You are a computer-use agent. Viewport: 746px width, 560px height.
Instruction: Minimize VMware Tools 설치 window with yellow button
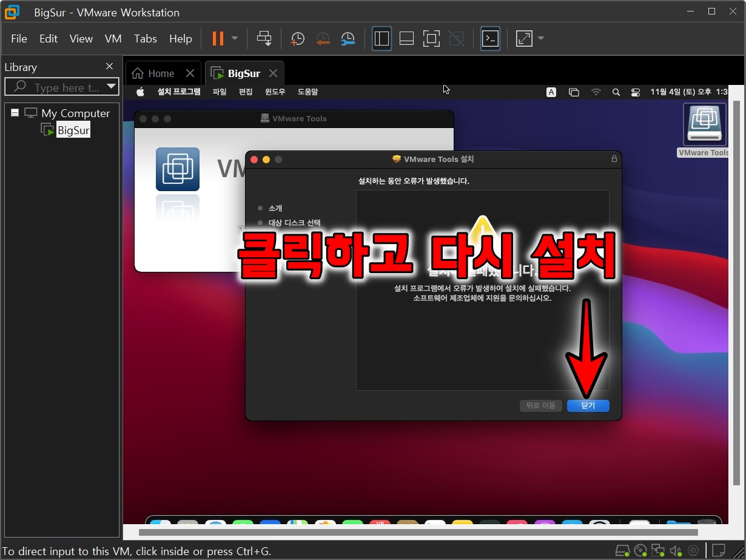[266, 160]
